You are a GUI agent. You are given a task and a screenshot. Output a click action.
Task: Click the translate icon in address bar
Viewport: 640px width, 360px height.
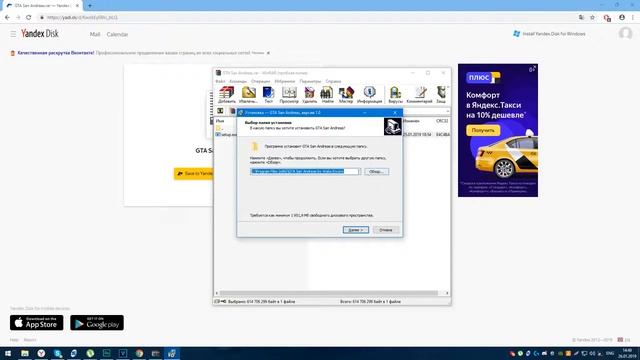[x=581, y=18]
